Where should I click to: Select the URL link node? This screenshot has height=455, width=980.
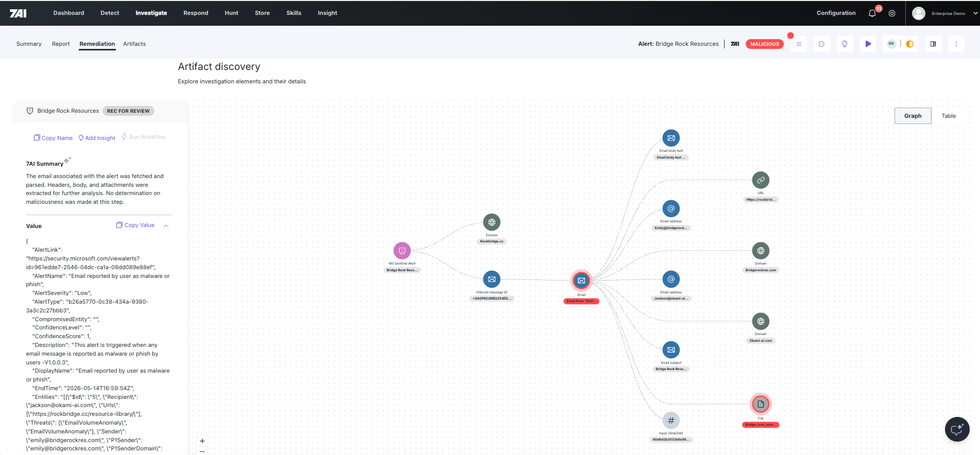[761, 180]
